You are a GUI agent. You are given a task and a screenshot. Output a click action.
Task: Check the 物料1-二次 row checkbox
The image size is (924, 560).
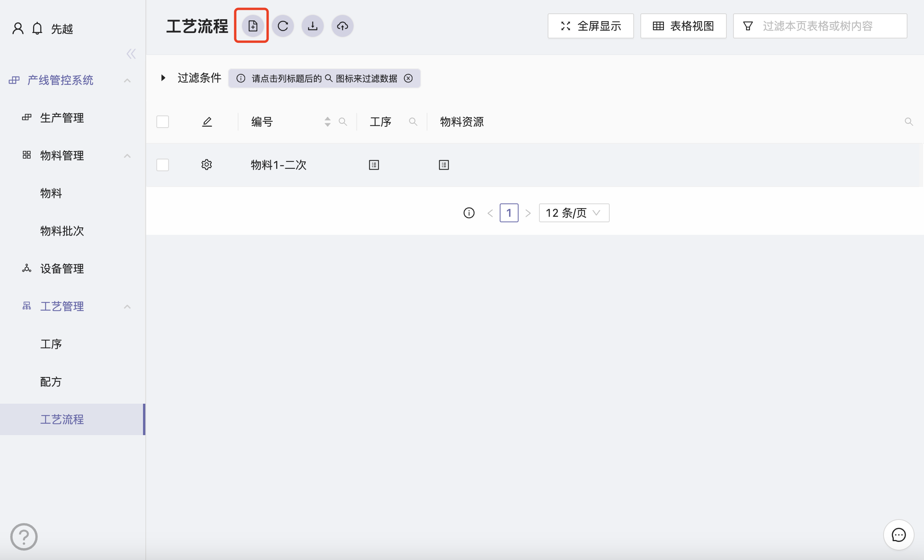click(163, 165)
